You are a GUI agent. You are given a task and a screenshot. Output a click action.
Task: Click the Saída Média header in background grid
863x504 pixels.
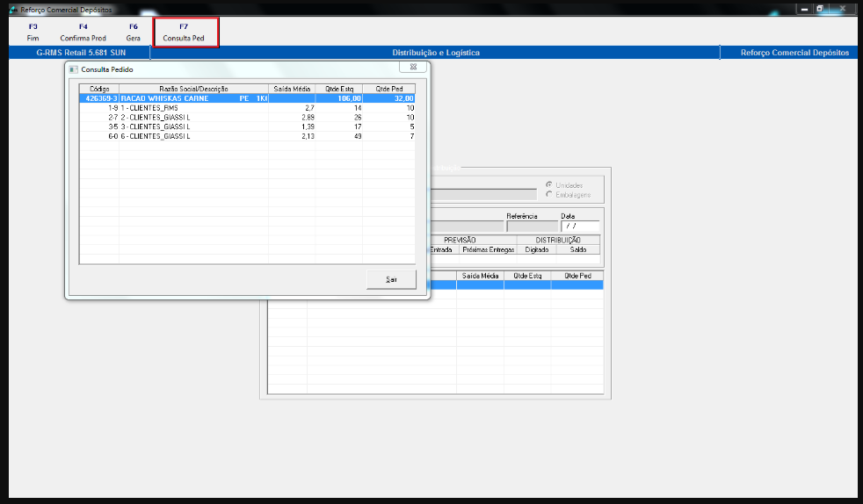(480, 276)
